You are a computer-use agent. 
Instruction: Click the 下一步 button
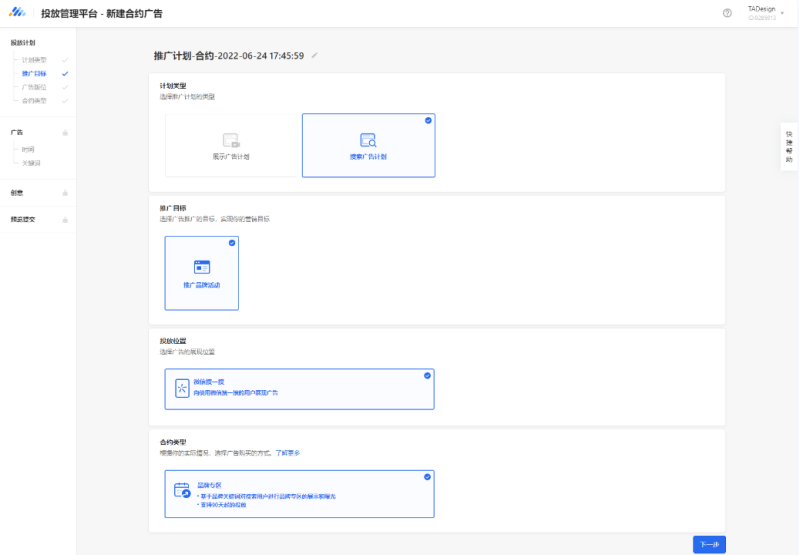tap(709, 544)
